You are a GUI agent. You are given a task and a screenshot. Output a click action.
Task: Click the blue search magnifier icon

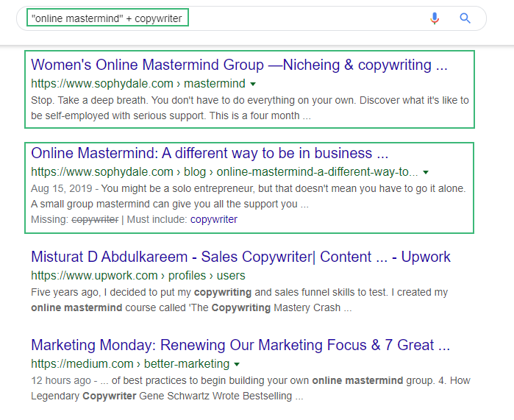[x=465, y=18]
